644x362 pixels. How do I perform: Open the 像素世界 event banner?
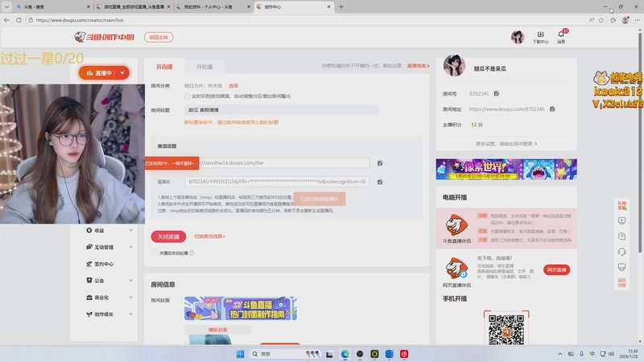[506, 169]
